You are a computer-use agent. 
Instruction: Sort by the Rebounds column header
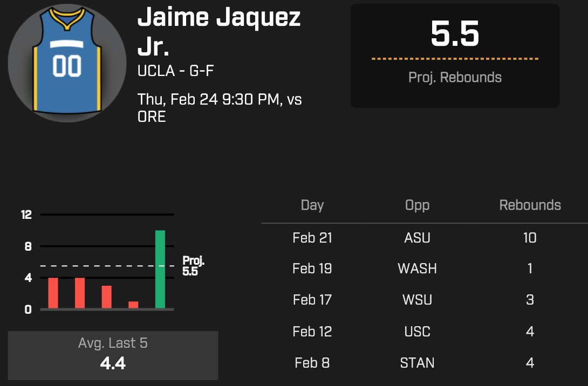point(530,205)
